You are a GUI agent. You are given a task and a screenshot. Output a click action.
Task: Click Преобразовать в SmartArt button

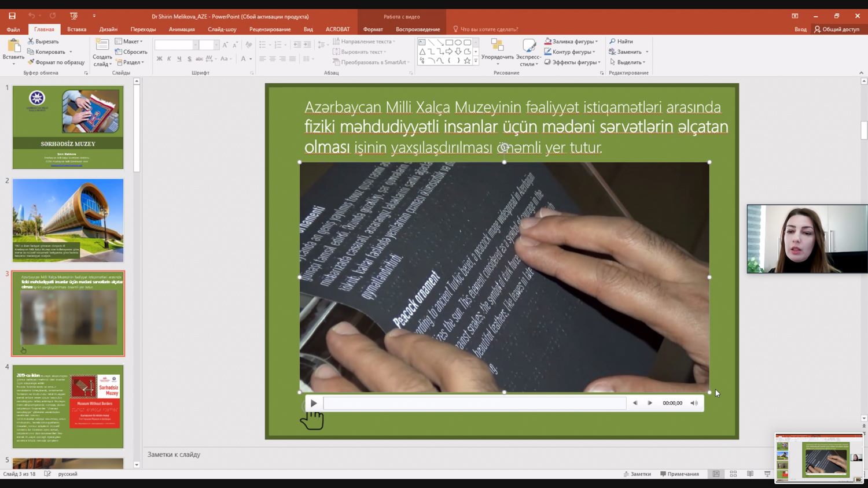[371, 62]
